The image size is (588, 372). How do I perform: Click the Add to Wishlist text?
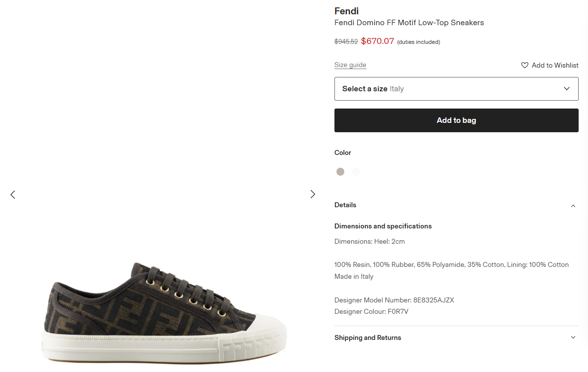[555, 65]
